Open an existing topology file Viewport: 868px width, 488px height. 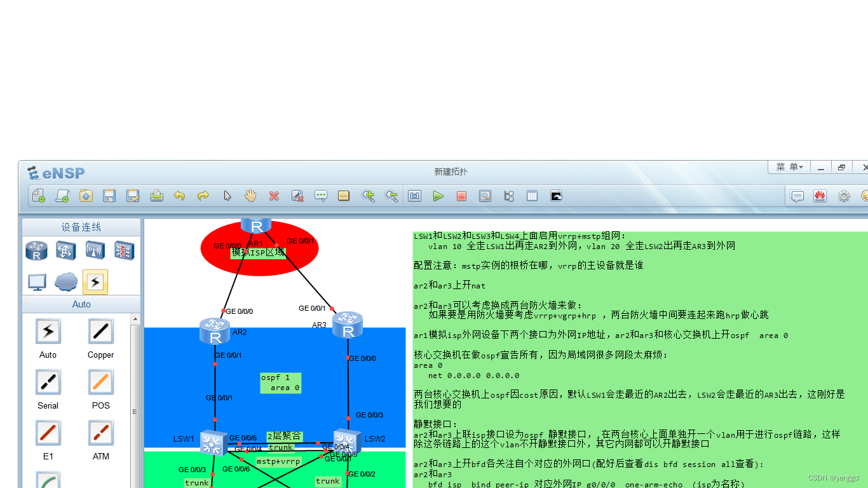pos(86,196)
